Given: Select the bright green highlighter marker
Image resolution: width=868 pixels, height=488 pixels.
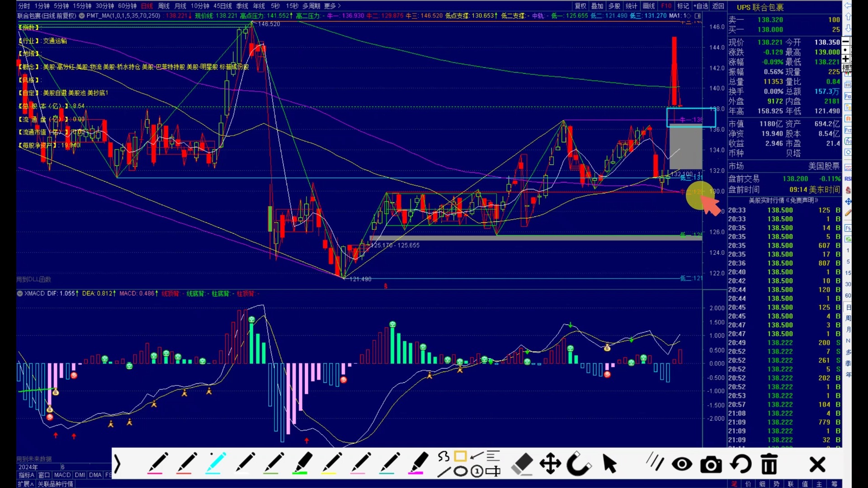Looking at the screenshot, I should 302,464.
